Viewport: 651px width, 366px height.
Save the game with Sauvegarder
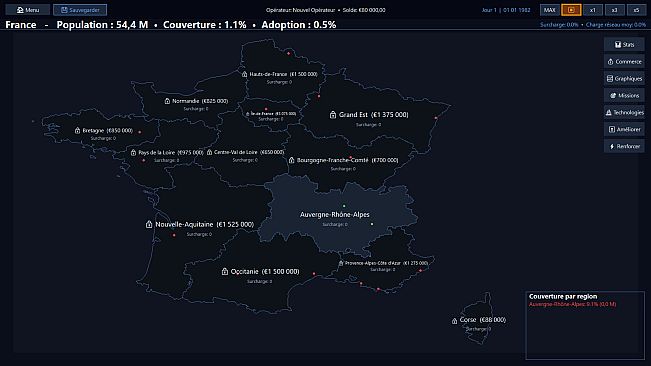pyautogui.click(x=80, y=10)
